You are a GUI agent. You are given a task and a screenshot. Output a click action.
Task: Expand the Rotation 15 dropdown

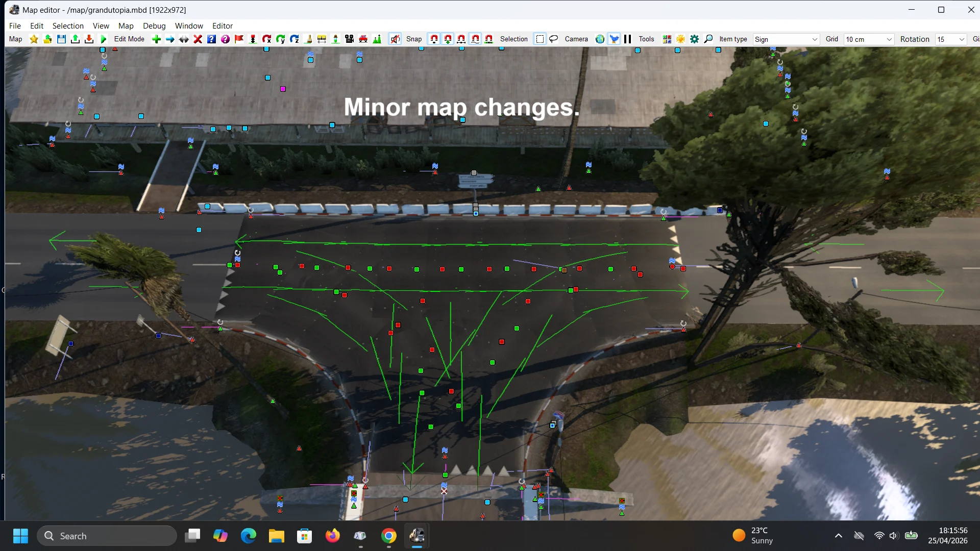point(951,39)
